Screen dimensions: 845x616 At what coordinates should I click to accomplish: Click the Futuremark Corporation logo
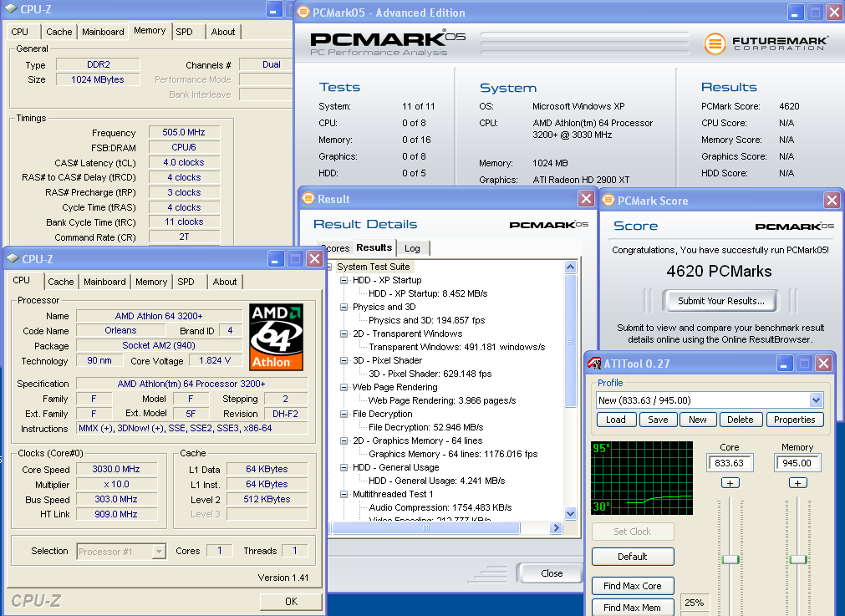tap(766, 43)
